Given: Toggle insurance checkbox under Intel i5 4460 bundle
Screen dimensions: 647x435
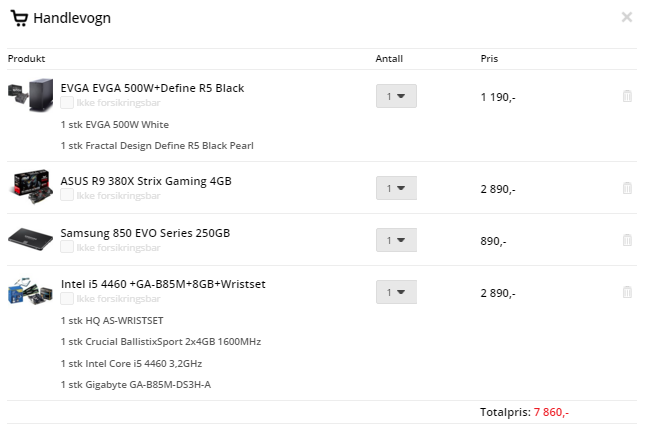Looking at the screenshot, I should tap(67, 298).
